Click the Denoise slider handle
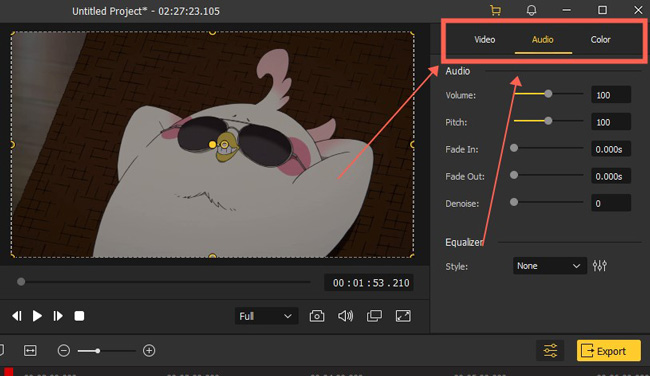Screen dimensions: 650x376 [x=514, y=202]
